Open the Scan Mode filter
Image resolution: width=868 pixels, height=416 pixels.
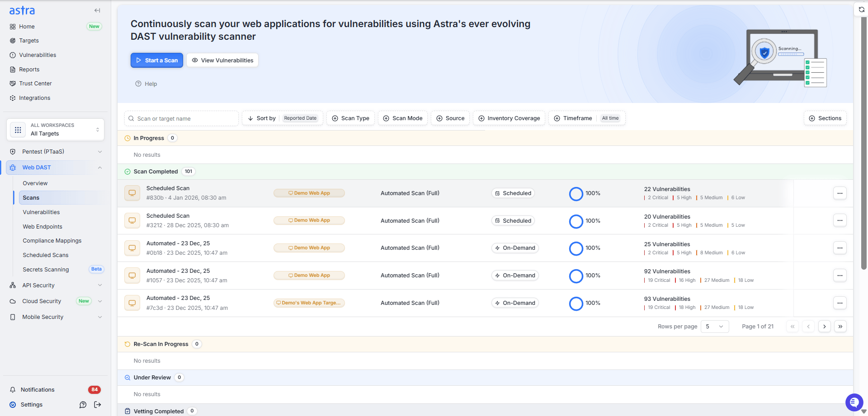403,118
